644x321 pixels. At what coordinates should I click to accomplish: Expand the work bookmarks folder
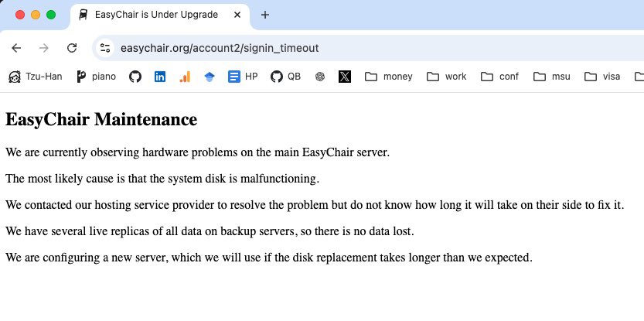click(446, 77)
